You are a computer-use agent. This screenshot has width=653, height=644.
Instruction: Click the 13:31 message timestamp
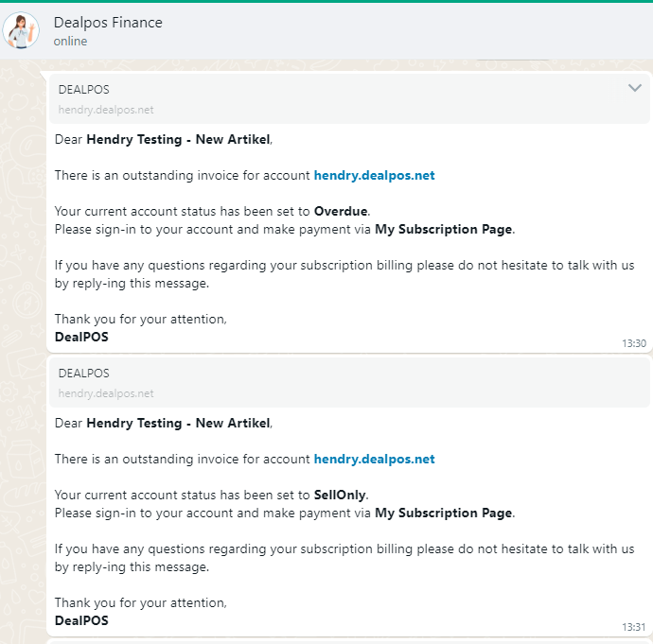[634, 627]
